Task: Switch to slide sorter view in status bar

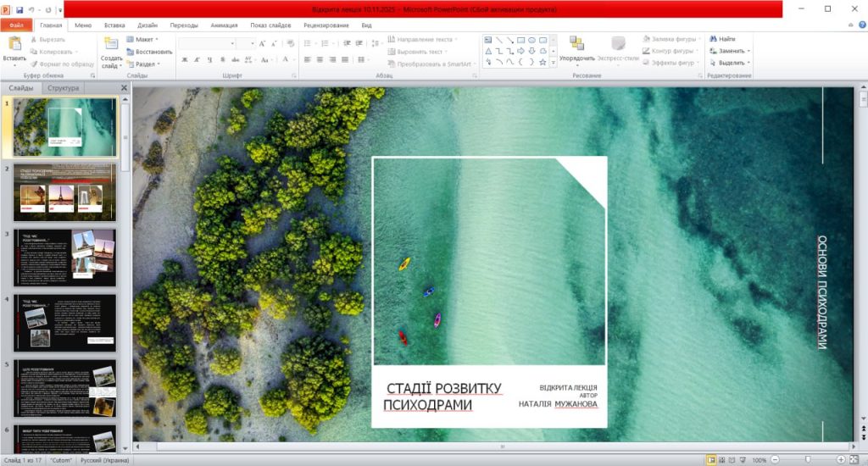Action: click(x=723, y=460)
